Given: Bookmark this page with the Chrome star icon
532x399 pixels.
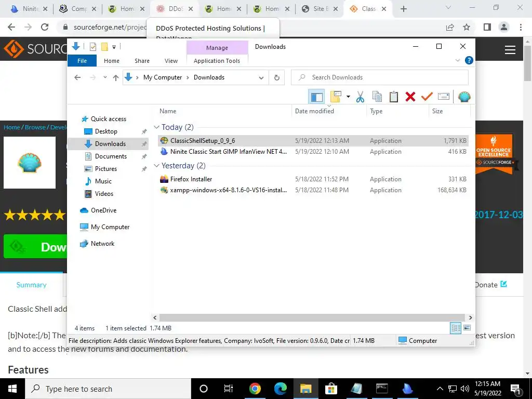Looking at the screenshot, I should [467, 27].
